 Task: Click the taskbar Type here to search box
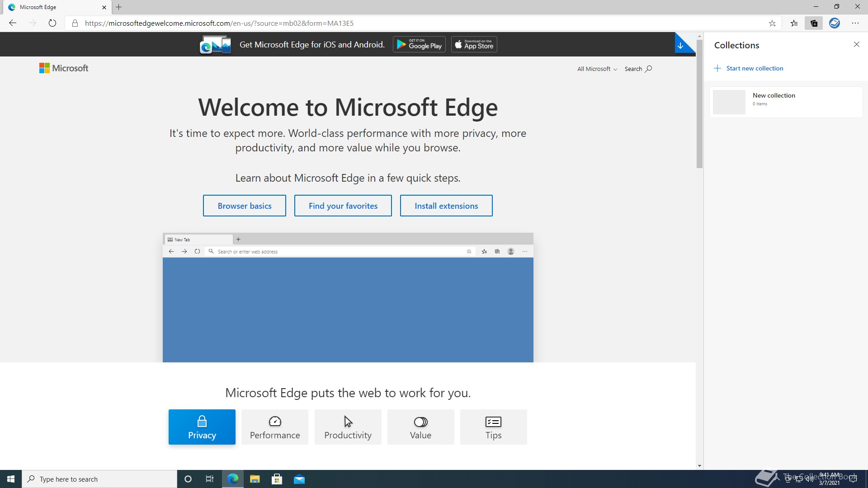[99, 479]
